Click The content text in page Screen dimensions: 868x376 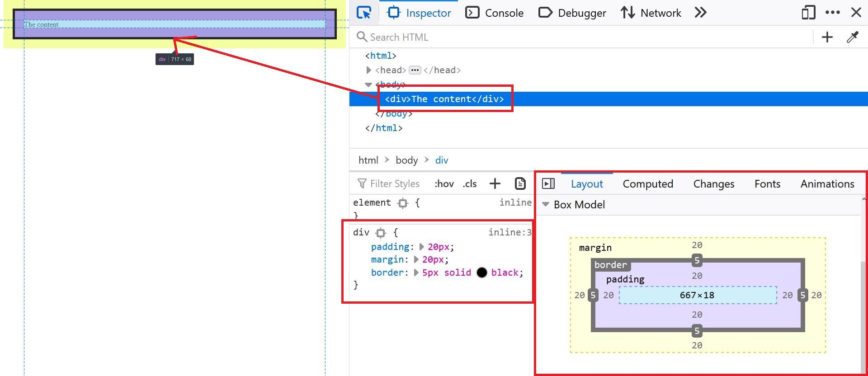41,24
